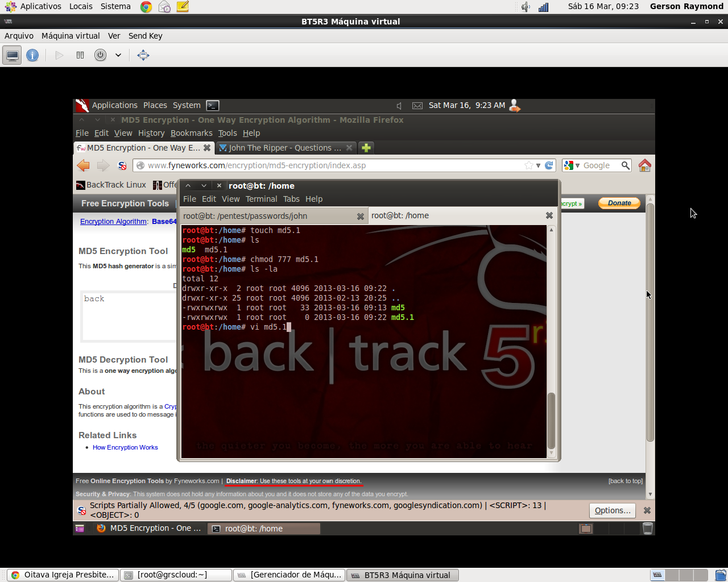Open the Send Key menu
Image resolution: width=728 pixels, height=582 pixels.
[x=145, y=36]
